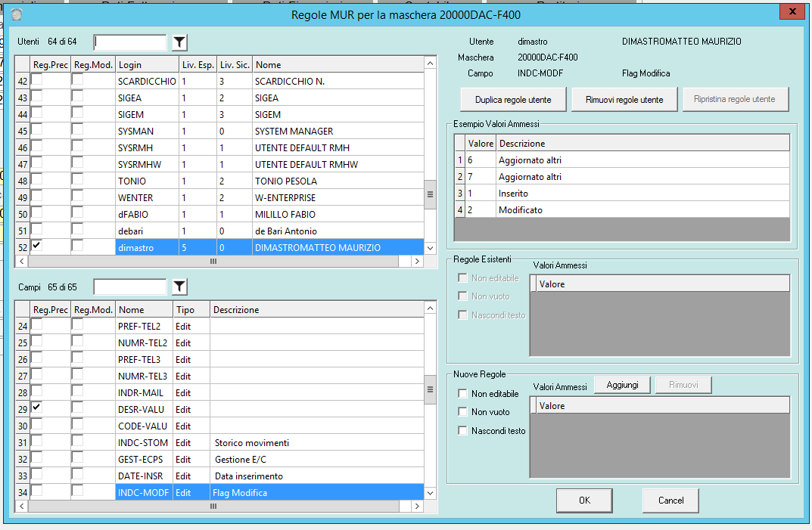
Task: Confirm the dialog with OK
Action: (x=583, y=501)
